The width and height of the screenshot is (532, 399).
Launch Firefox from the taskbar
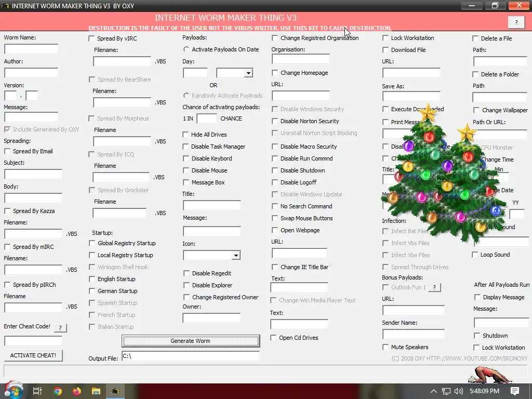tap(77, 391)
